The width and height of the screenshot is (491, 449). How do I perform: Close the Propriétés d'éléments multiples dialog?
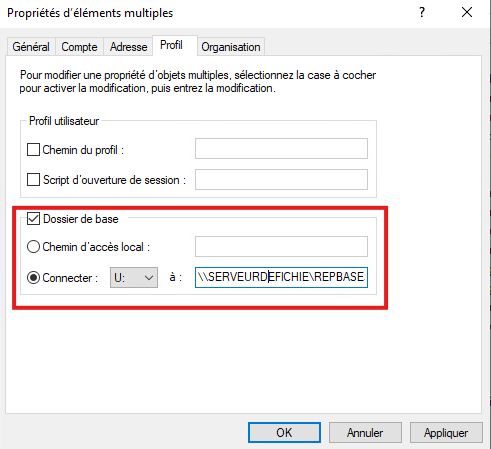click(x=467, y=13)
